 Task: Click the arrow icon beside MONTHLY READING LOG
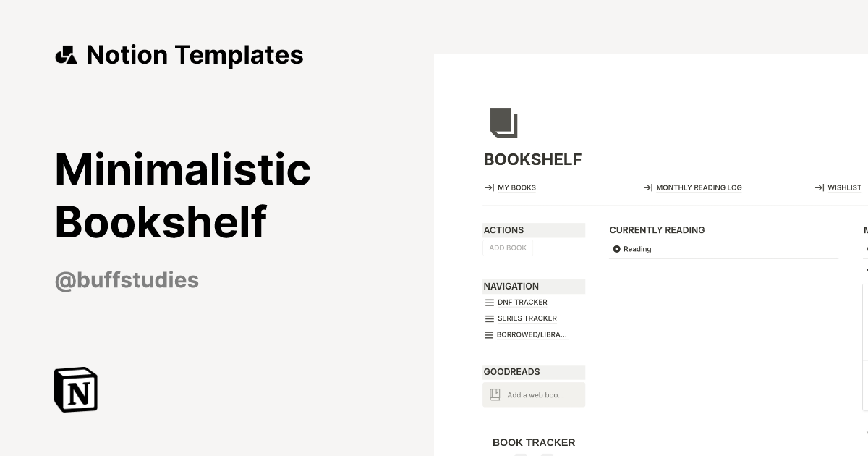tap(647, 187)
